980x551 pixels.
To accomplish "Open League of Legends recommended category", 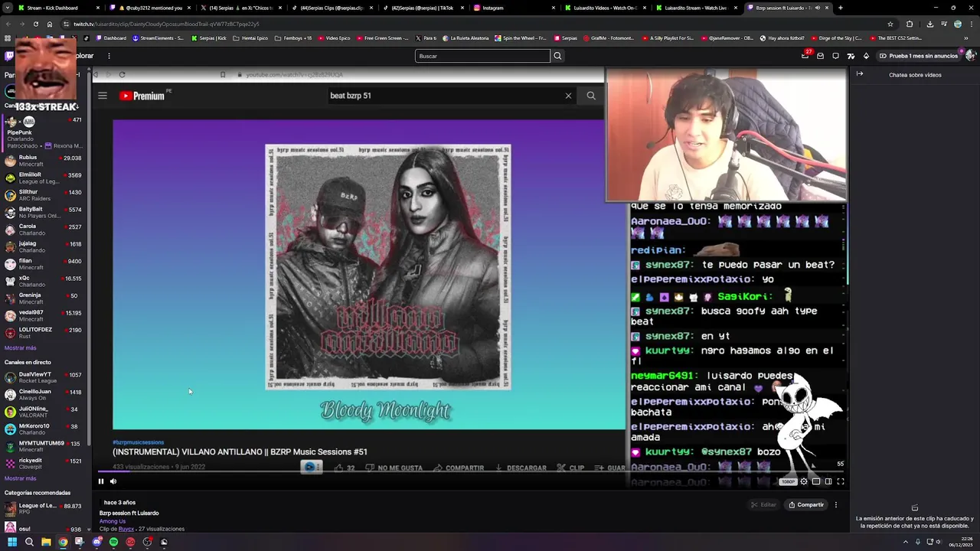I will pyautogui.click(x=44, y=509).
